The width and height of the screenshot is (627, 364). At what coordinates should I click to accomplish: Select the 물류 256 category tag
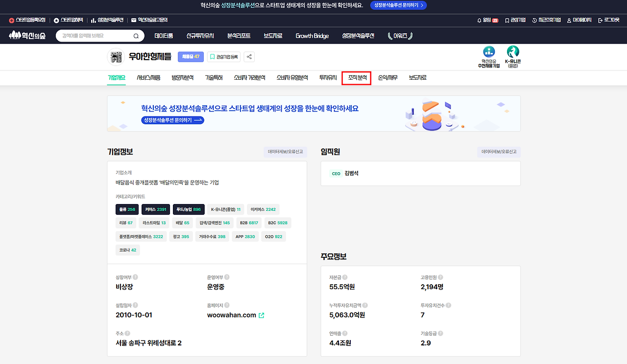pyautogui.click(x=127, y=209)
